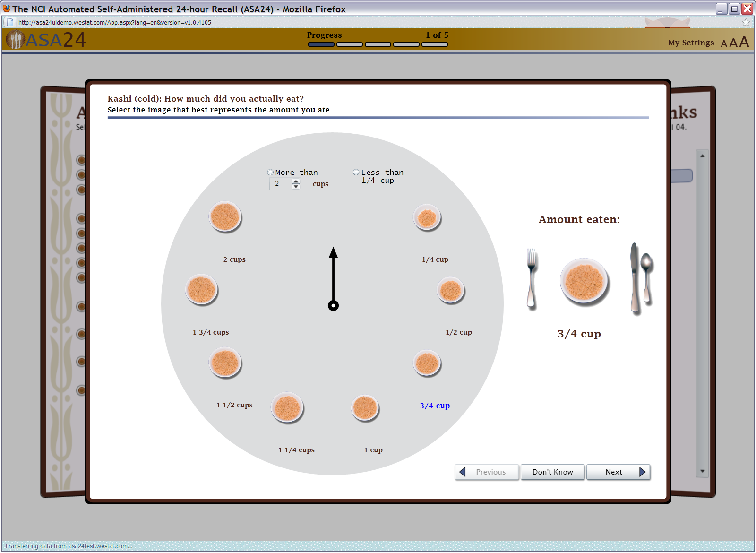Screen dimensions: 756x553
Task: Minimize the Firefox window
Action: pos(722,9)
